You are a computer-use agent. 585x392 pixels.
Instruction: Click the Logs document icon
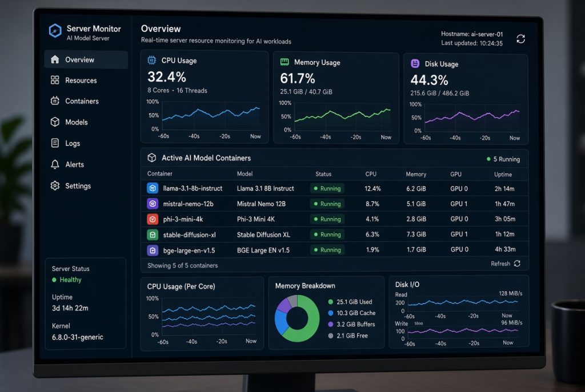(x=55, y=143)
